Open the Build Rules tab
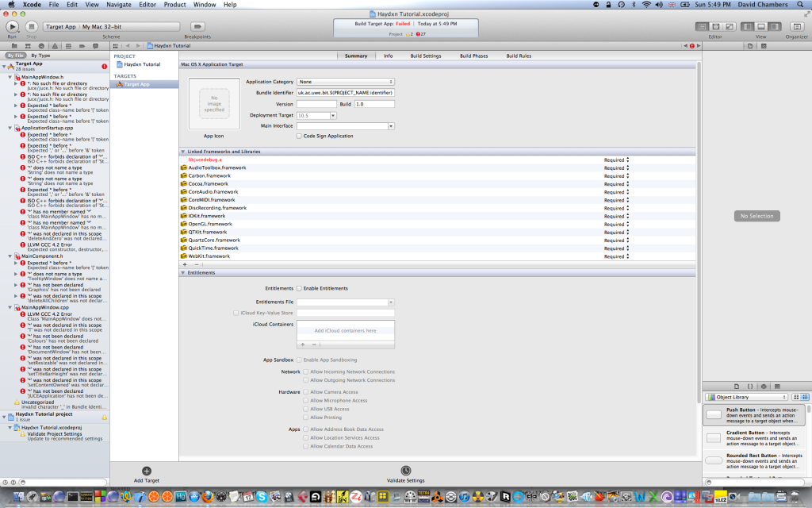The height and width of the screenshot is (508, 812). point(519,56)
